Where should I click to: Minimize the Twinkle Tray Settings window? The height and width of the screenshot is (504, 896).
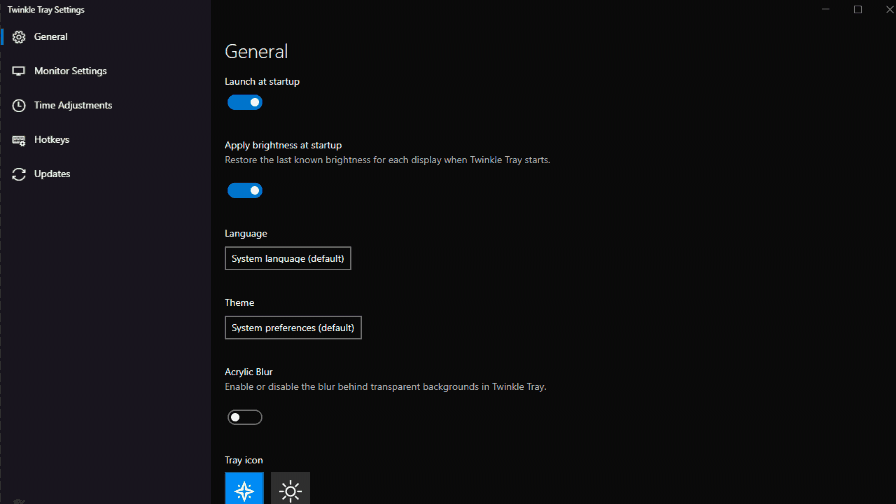pos(825,9)
